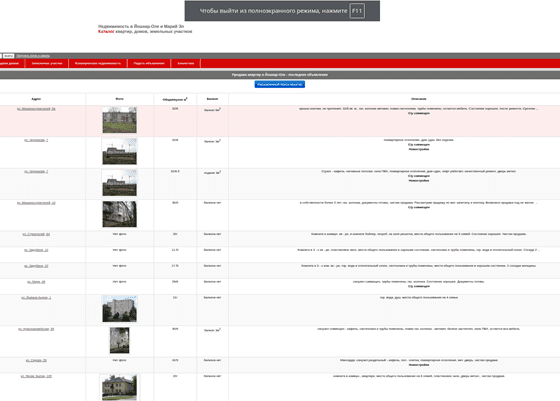Click the Каталог red link in the header
Image resolution: width=560 pixels, height=401 pixels.
(x=106, y=31)
